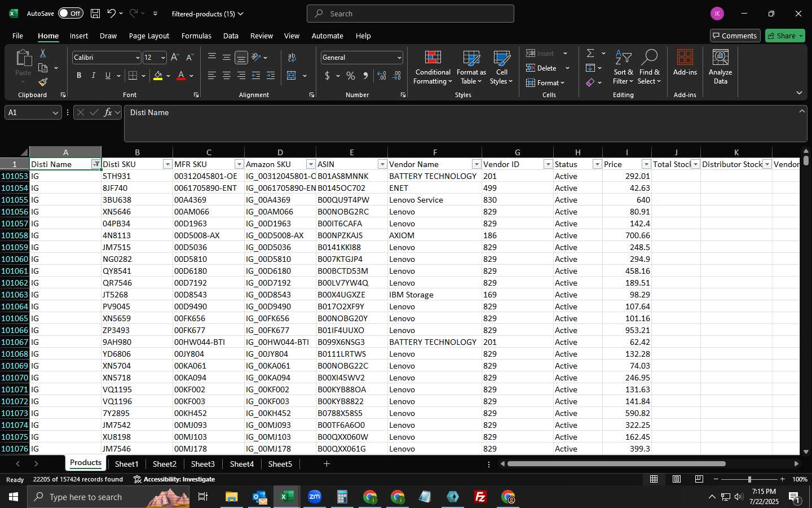Center text horizontally
812x508 pixels.
(x=226, y=76)
